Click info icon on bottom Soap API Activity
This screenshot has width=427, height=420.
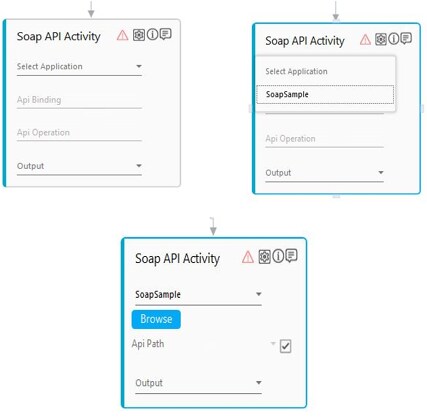tap(278, 256)
